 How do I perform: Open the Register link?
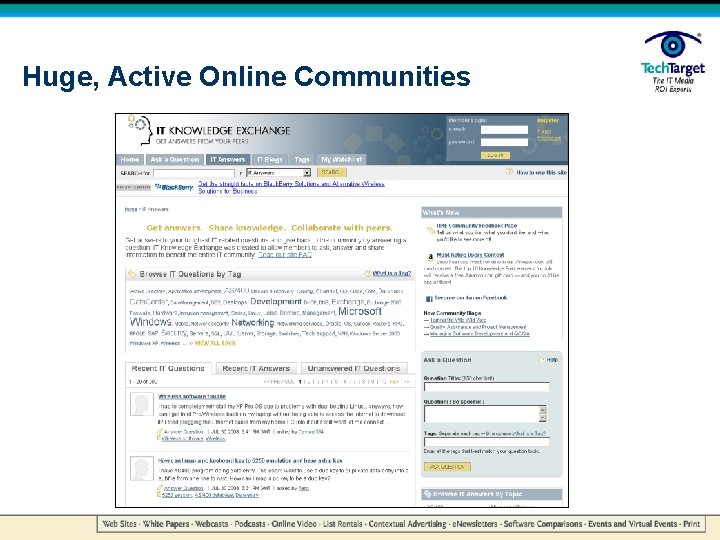point(548,120)
